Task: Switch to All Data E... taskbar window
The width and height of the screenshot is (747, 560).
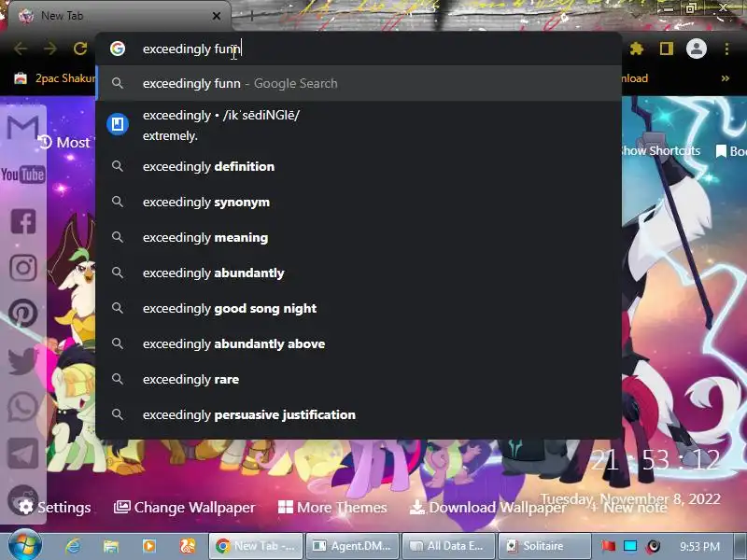Action: [448, 546]
